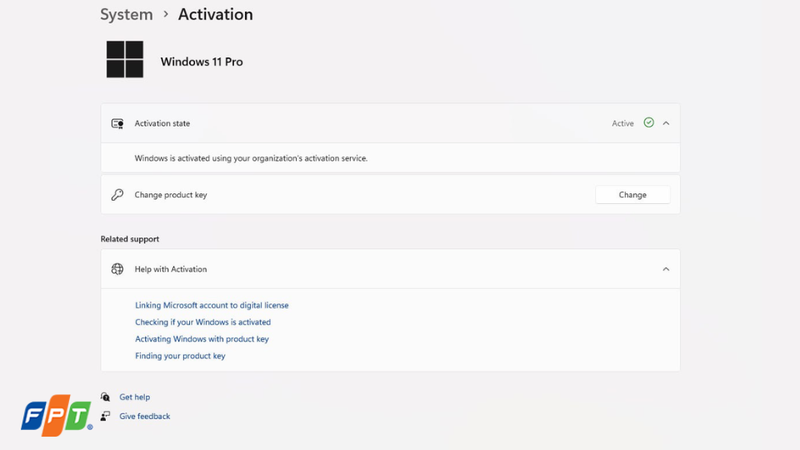The image size is (800, 450).
Task: Click the organization's activation service message
Action: coord(251,158)
